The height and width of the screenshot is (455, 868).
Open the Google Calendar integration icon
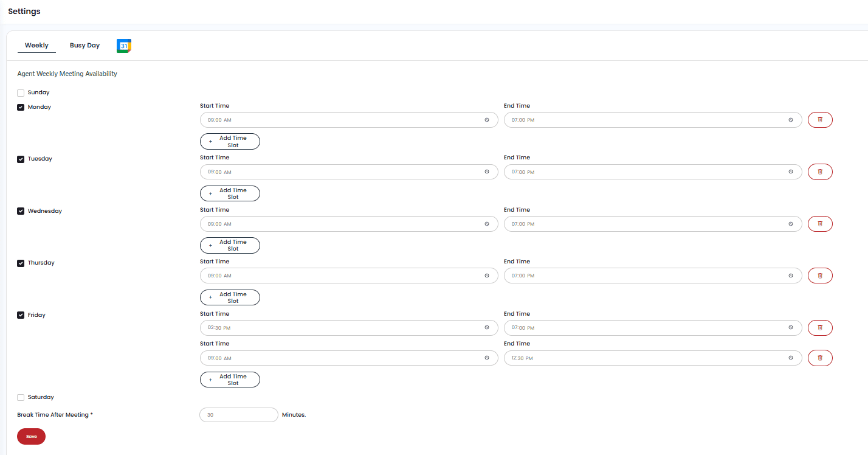124,46
